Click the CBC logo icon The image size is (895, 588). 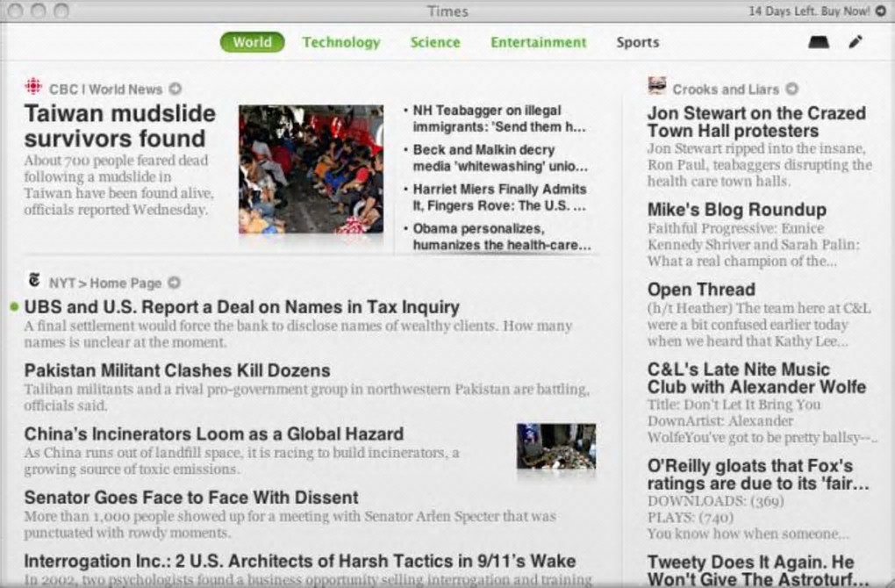pyautogui.click(x=33, y=87)
